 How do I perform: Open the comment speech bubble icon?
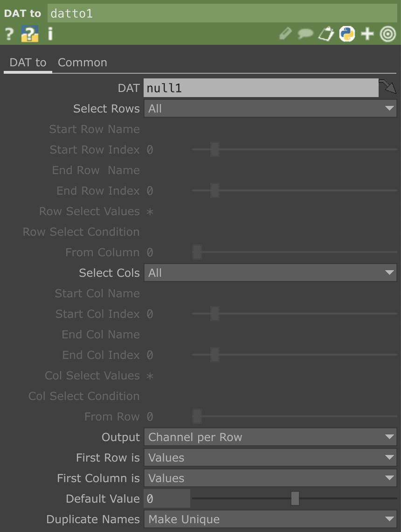[305, 34]
